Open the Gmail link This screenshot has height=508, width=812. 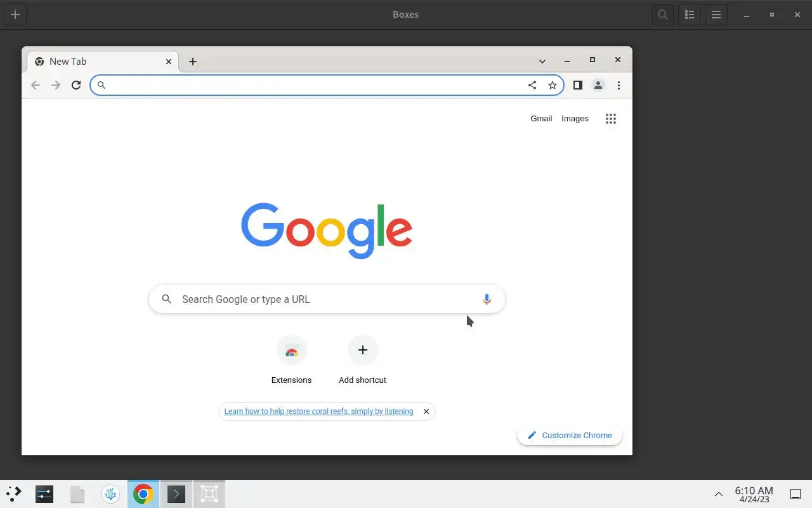coord(541,119)
